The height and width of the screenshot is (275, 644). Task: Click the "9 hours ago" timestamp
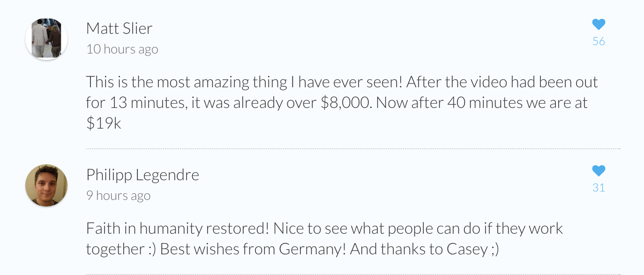point(118,196)
